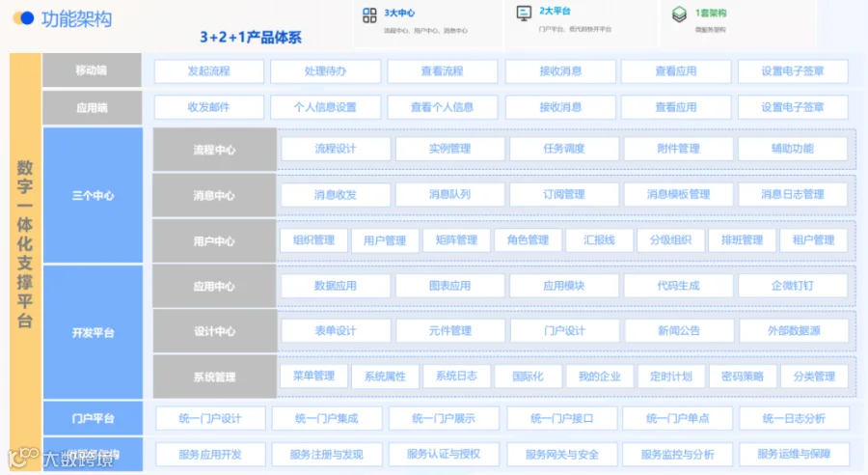This screenshot has height=475, width=868.
Task: Open the 用户中心 gray header
Action: point(214,241)
